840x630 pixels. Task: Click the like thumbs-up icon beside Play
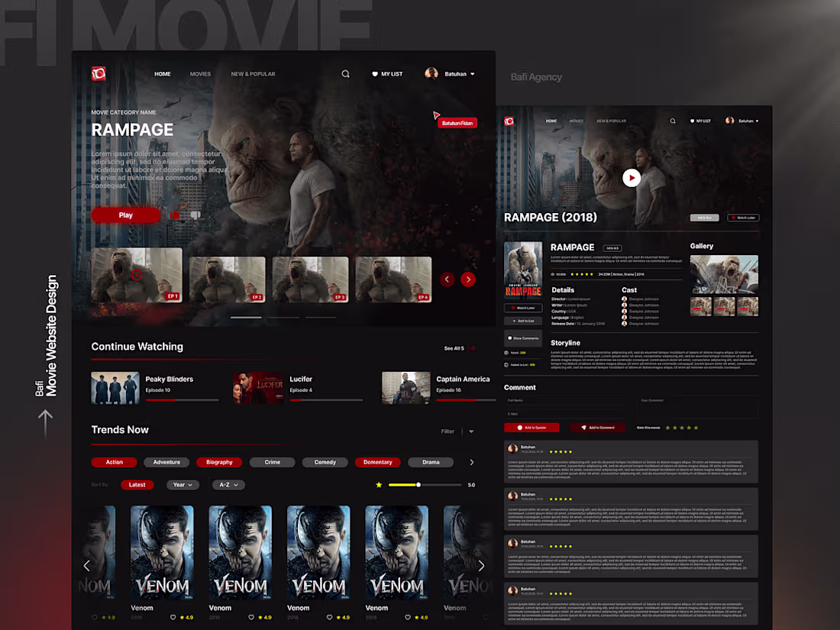tap(175, 215)
